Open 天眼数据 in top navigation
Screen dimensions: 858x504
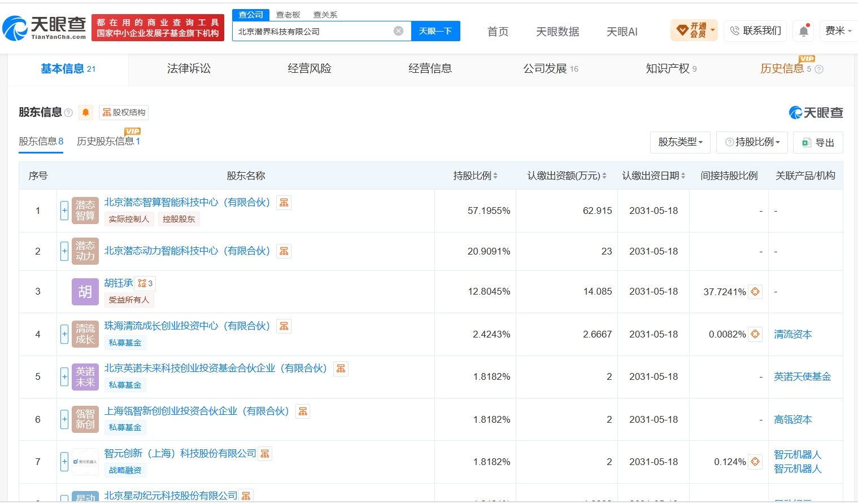[x=558, y=32]
